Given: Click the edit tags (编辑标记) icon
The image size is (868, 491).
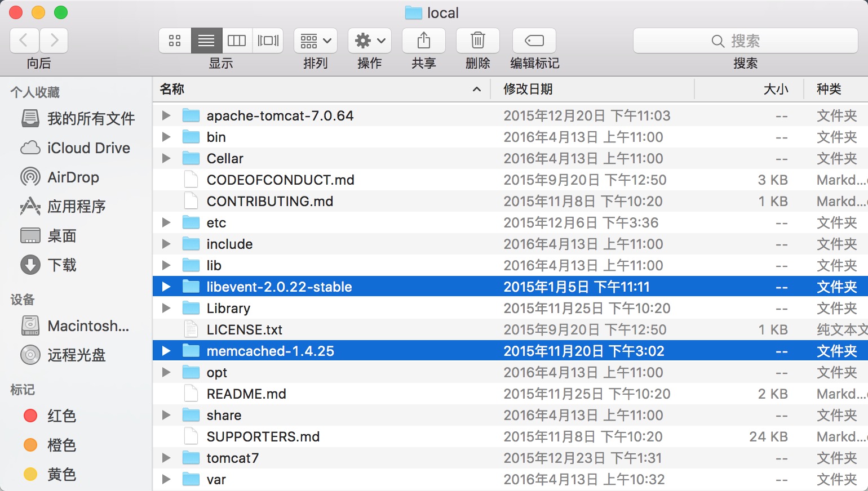Looking at the screenshot, I should coord(534,41).
